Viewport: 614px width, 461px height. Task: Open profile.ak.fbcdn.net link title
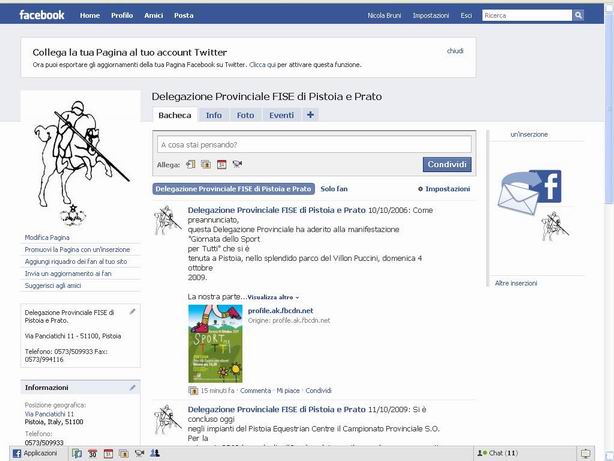(280, 311)
